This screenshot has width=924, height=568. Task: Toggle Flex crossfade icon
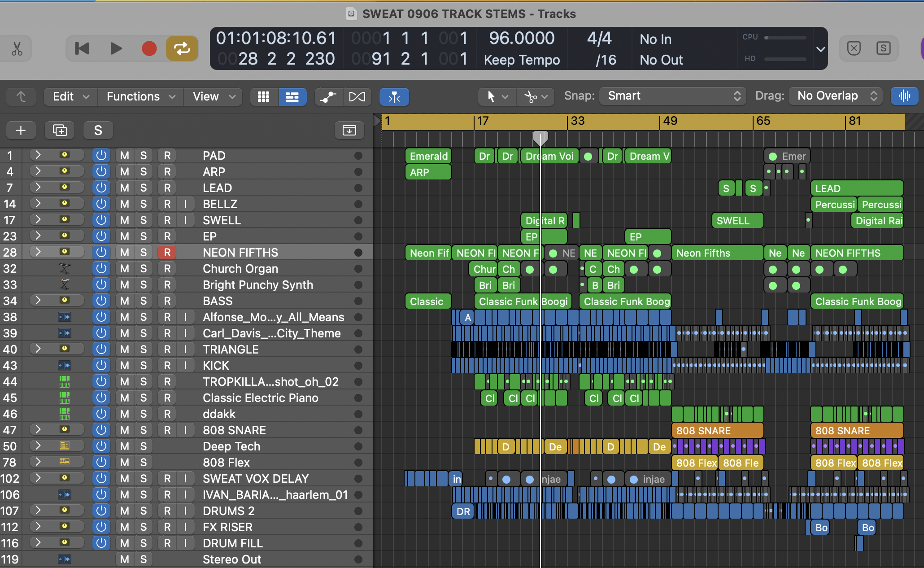[x=357, y=97]
